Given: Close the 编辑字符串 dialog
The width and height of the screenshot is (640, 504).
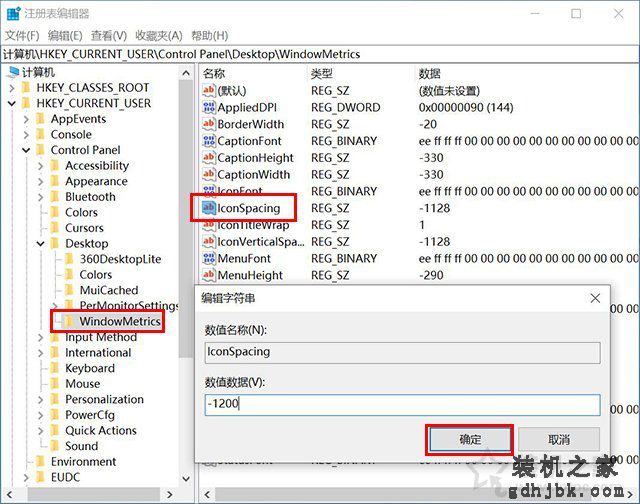Looking at the screenshot, I should pos(595,298).
